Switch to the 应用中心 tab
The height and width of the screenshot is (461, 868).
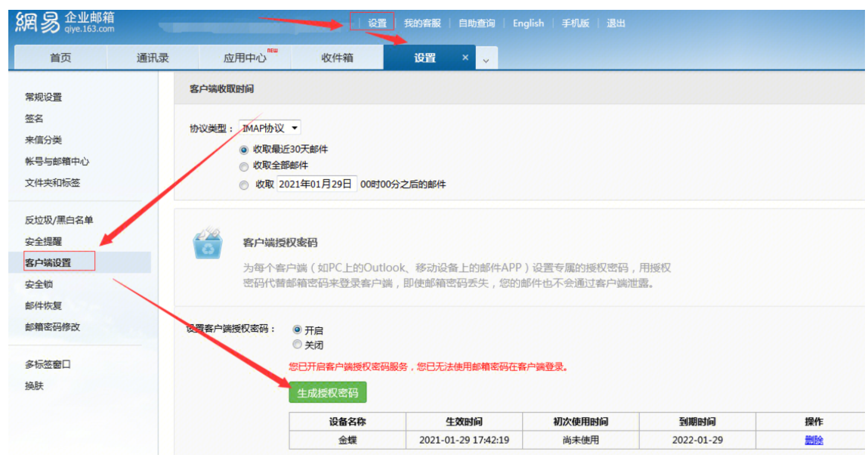click(x=246, y=57)
